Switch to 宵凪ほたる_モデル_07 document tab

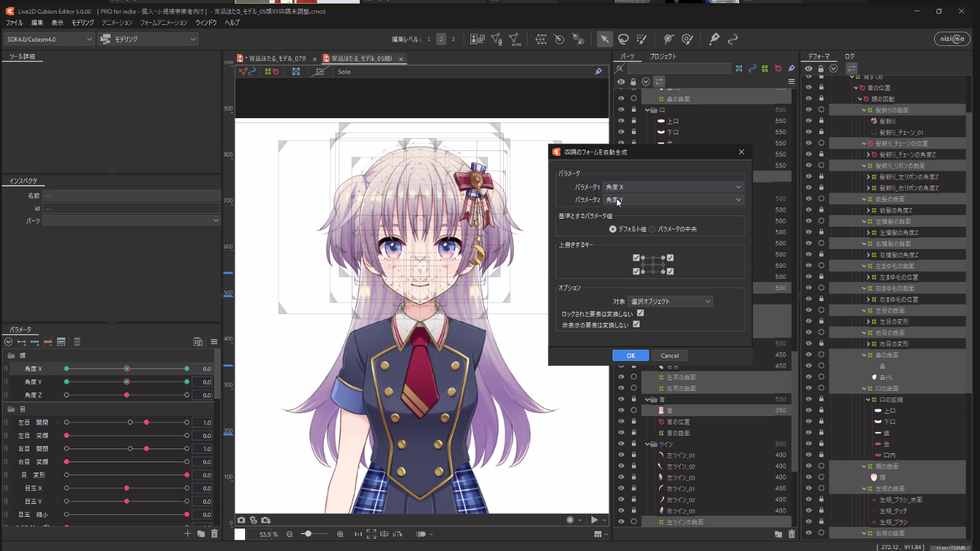[x=277, y=58]
